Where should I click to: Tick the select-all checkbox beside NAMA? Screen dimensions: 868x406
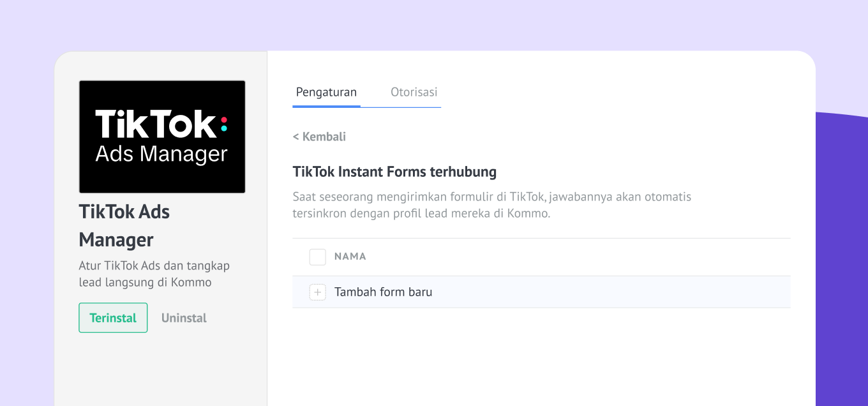tap(317, 257)
